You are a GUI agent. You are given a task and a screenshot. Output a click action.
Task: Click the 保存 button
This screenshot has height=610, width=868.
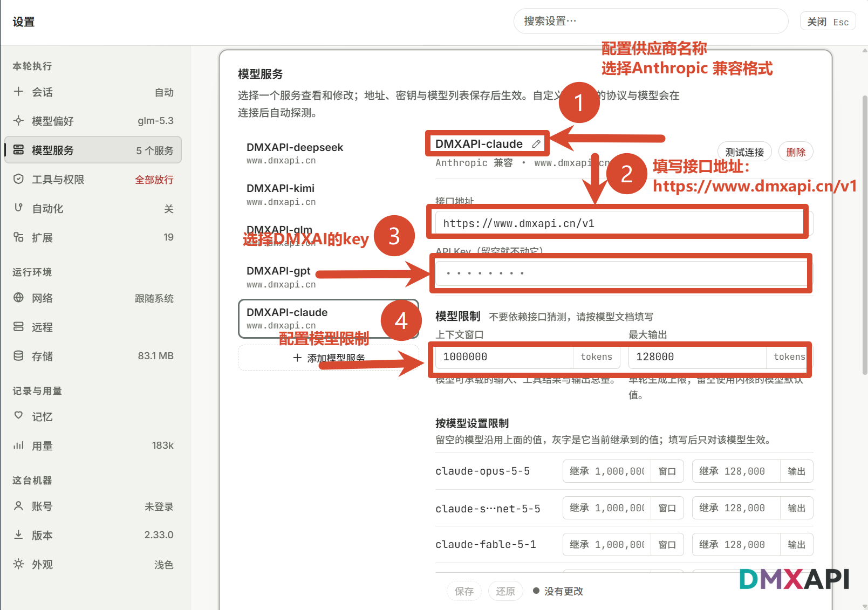pos(464,591)
